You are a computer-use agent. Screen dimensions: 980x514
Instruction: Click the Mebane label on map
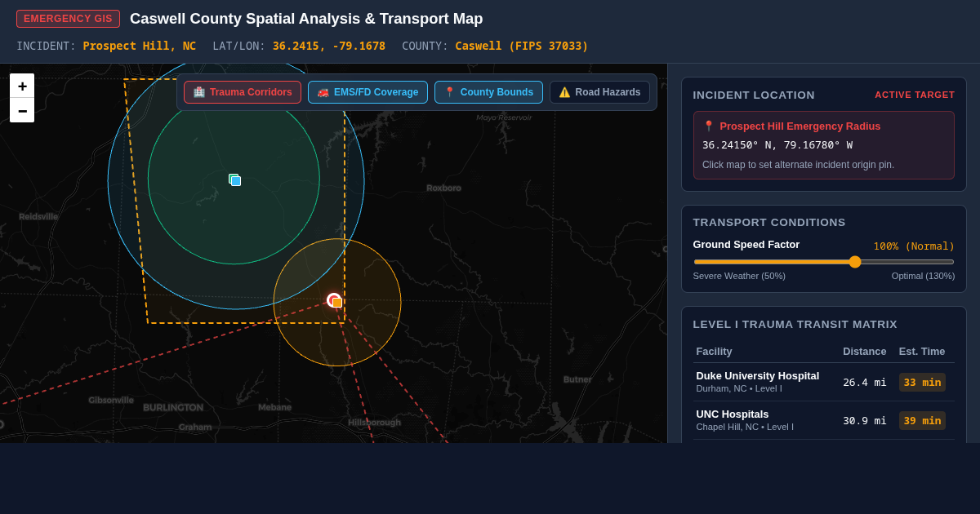pos(274,407)
